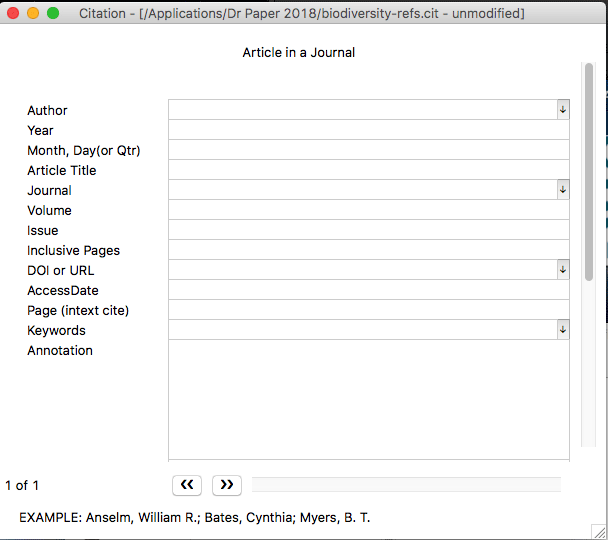This screenshot has height=540, width=608.
Task: Click into the Volume field
Action: [368, 210]
